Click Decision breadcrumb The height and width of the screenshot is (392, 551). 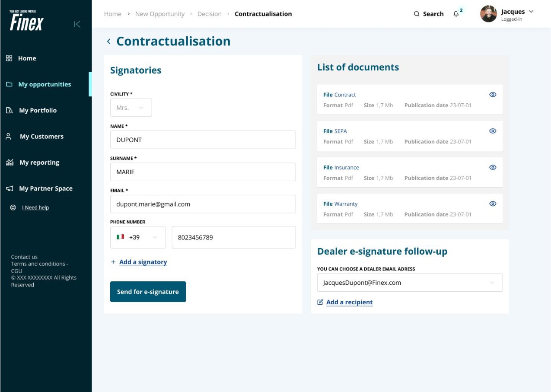[x=210, y=14]
